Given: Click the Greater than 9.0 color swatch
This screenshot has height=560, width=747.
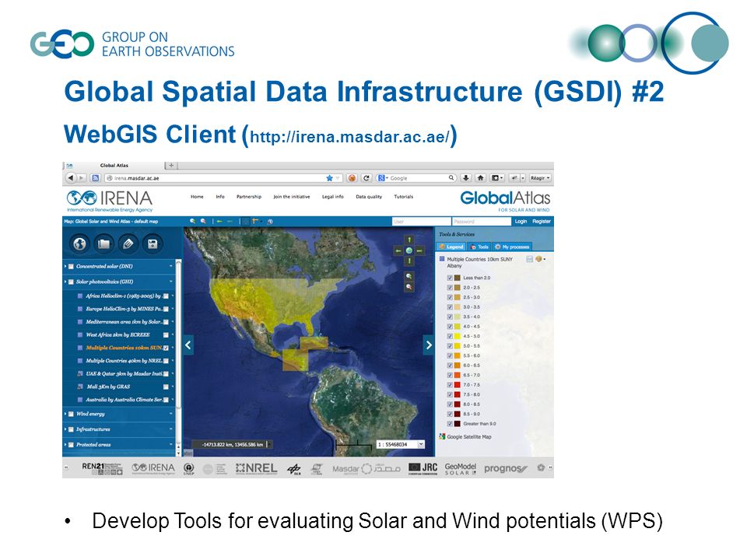Looking at the screenshot, I should (458, 424).
